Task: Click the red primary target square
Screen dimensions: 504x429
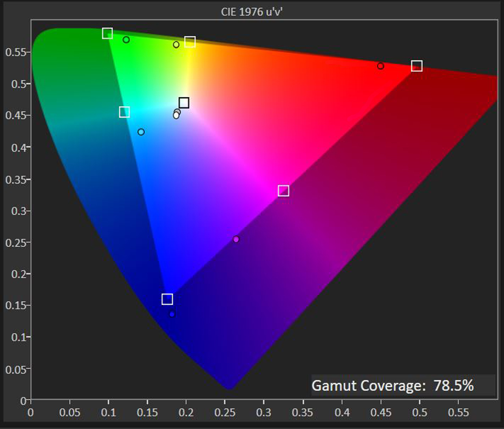Action: point(417,66)
